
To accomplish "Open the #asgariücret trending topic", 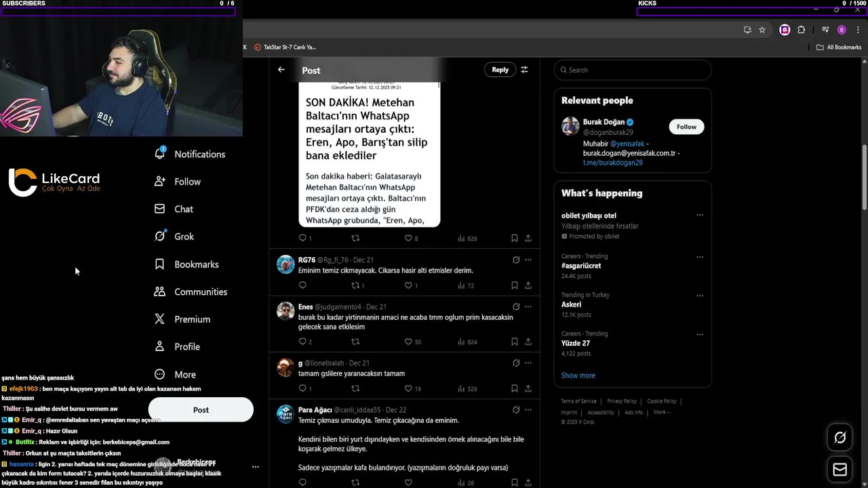I will pyautogui.click(x=581, y=266).
